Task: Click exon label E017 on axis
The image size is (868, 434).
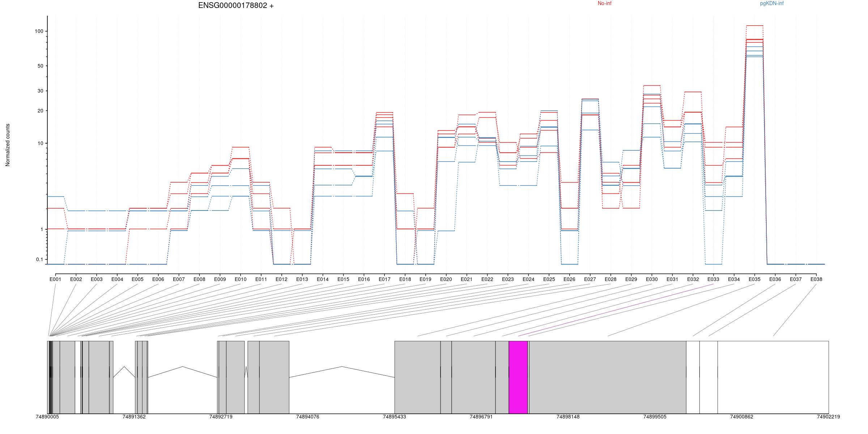Action: coord(384,279)
